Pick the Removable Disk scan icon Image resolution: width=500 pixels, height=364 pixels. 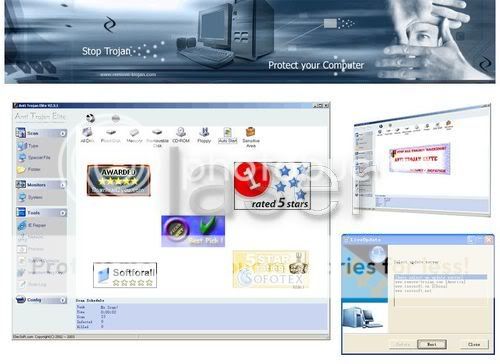[157, 133]
